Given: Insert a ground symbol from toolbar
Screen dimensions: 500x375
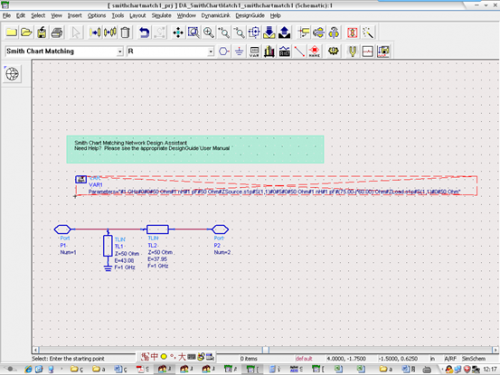Looking at the screenshot, I should click(x=239, y=51).
